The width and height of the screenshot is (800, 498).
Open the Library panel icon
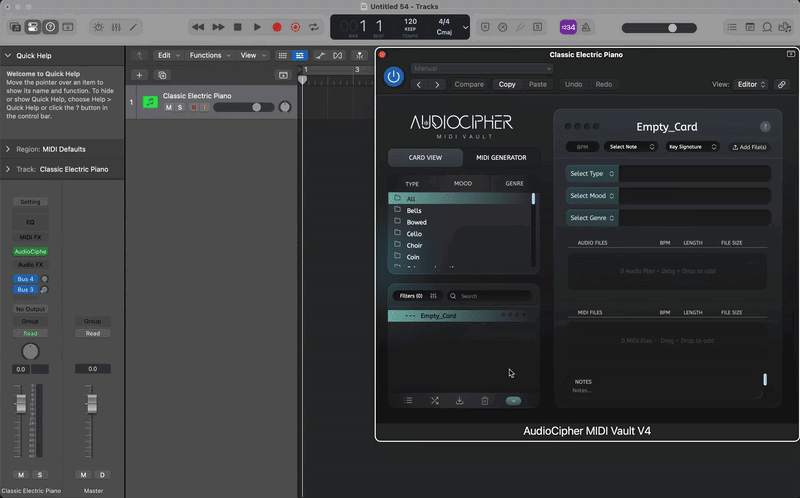[x=15, y=27]
